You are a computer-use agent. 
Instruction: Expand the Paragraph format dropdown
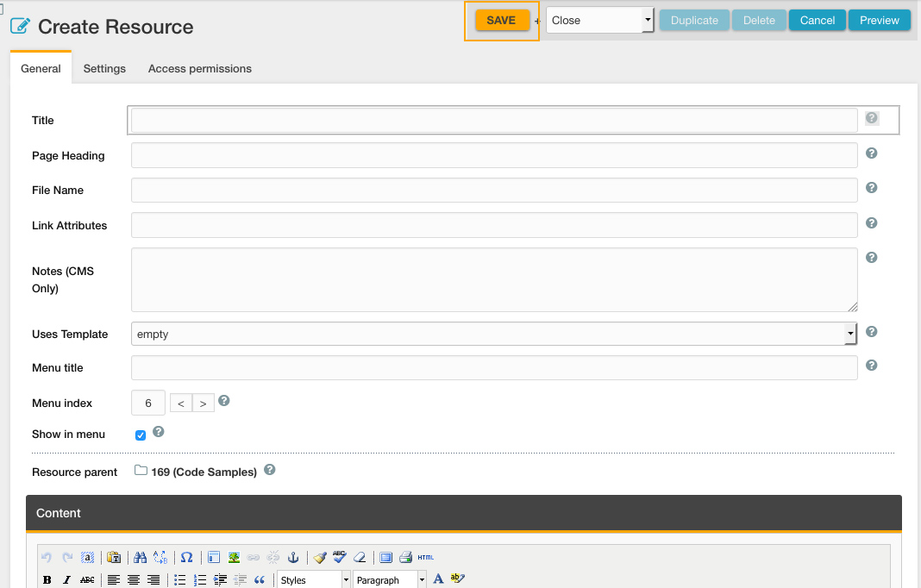390,580
